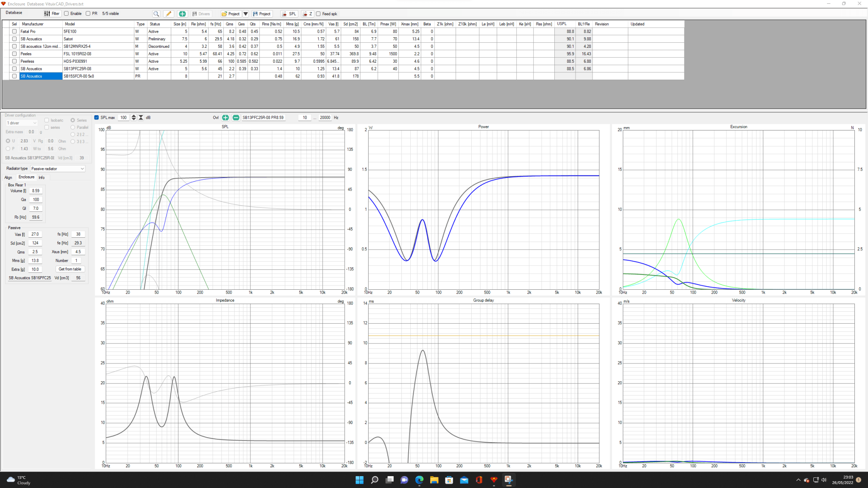Open the weather widget
The width and height of the screenshot is (868, 488).
coord(19,480)
